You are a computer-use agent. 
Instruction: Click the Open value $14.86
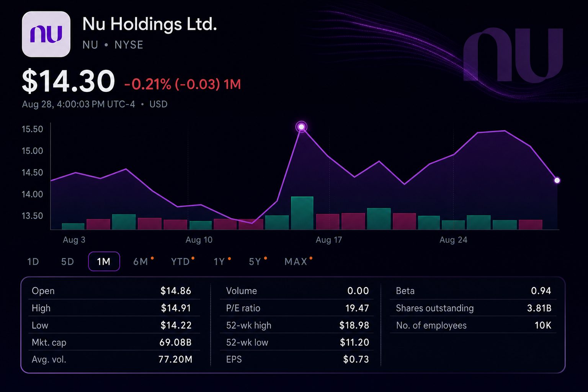pyautogui.click(x=176, y=291)
